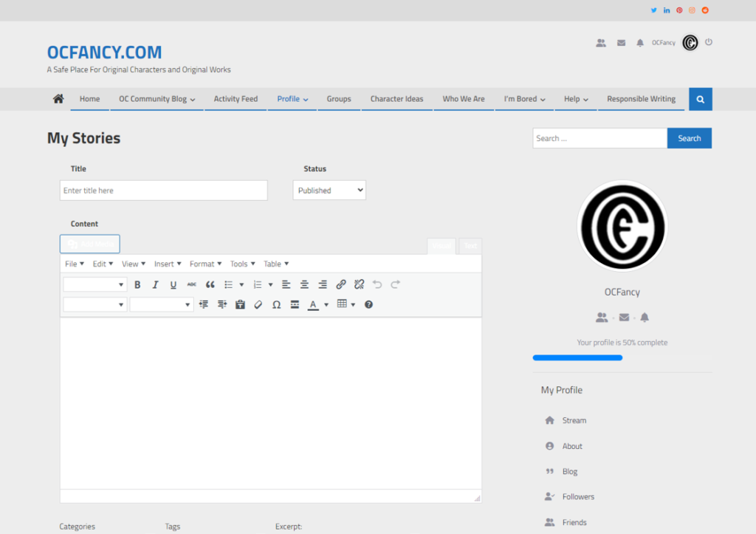Toggle bold formatting in the editor

point(137,284)
